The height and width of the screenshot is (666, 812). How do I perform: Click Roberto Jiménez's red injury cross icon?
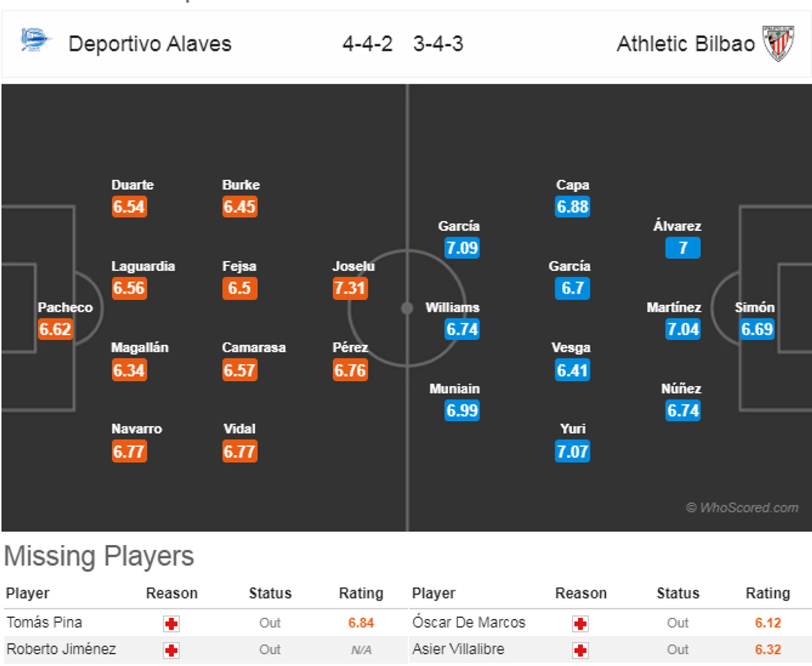(171, 650)
